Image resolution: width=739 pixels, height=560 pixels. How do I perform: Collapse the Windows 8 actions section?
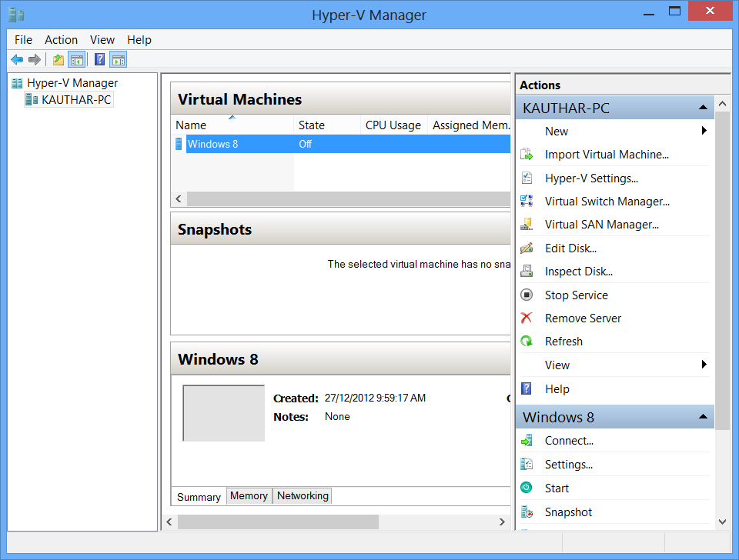[703, 416]
